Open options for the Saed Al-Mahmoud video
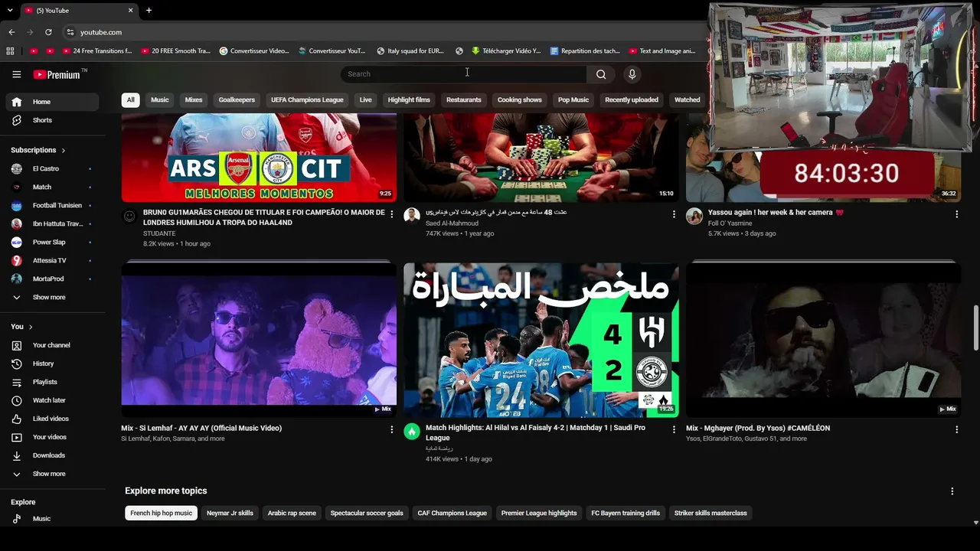This screenshot has width=980, height=551. [x=675, y=214]
